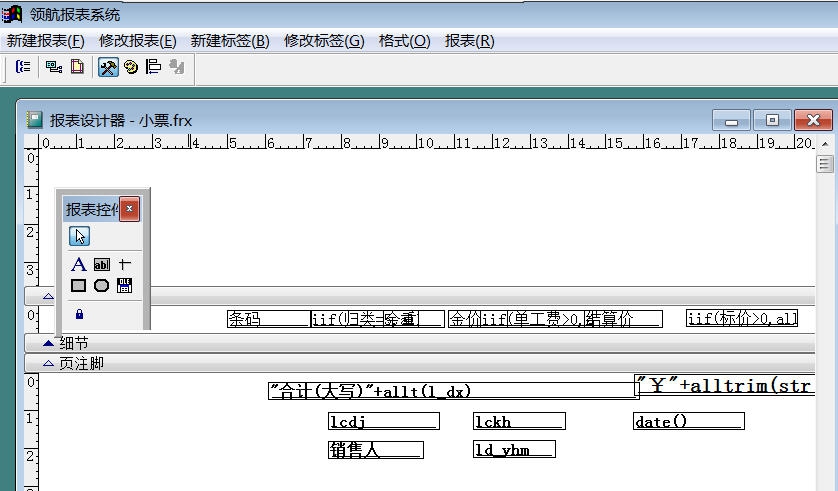
Task: Close the 报表控件 floating toolbox
Action: (x=129, y=209)
